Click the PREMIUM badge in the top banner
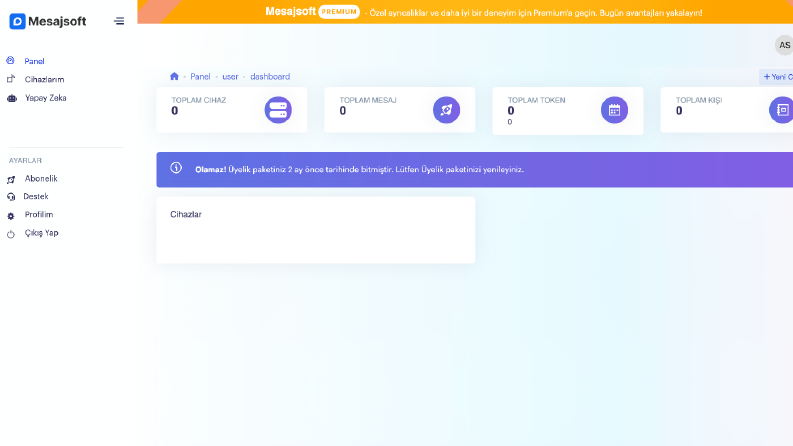Viewport: 793px width, 446px height. pyautogui.click(x=339, y=12)
